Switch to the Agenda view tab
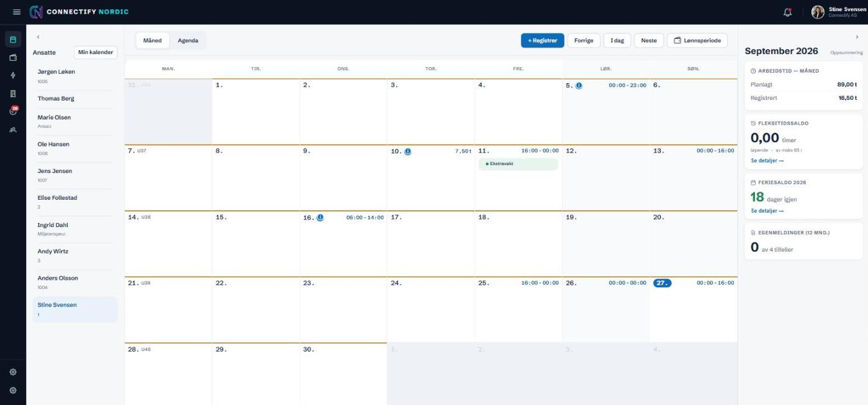 coord(188,40)
